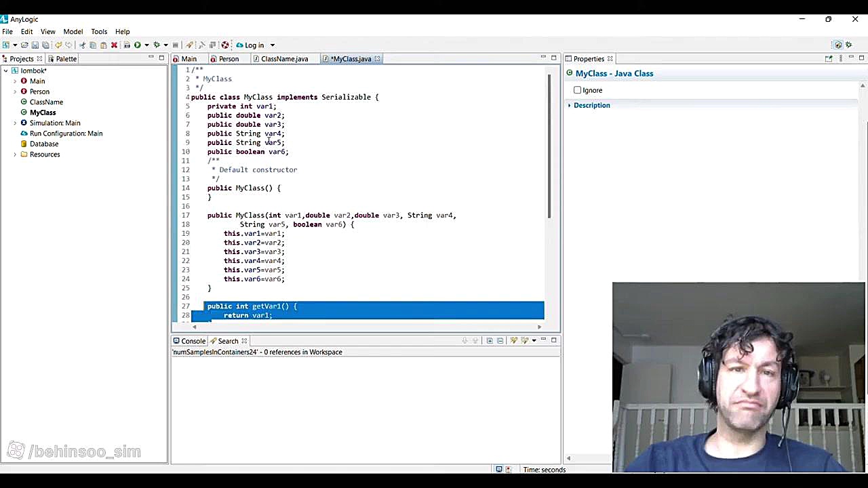Open the File menu

[7, 32]
